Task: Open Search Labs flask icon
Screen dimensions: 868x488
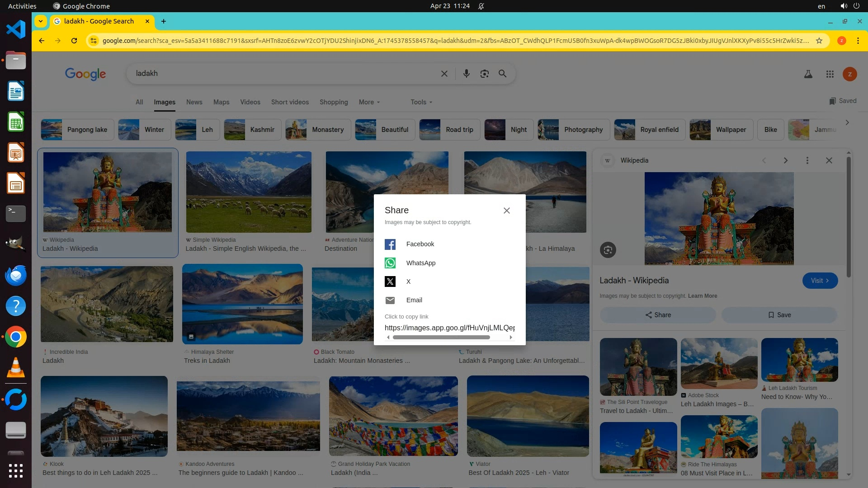Action: (x=808, y=74)
